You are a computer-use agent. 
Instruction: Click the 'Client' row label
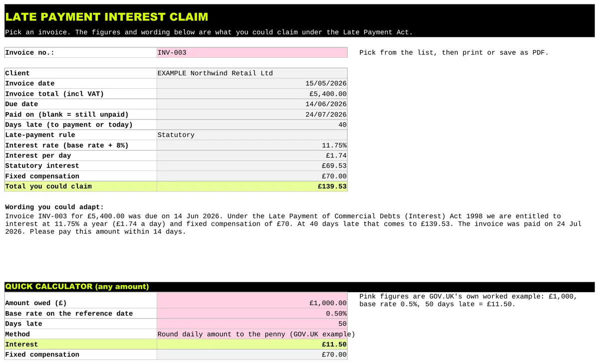17,73
